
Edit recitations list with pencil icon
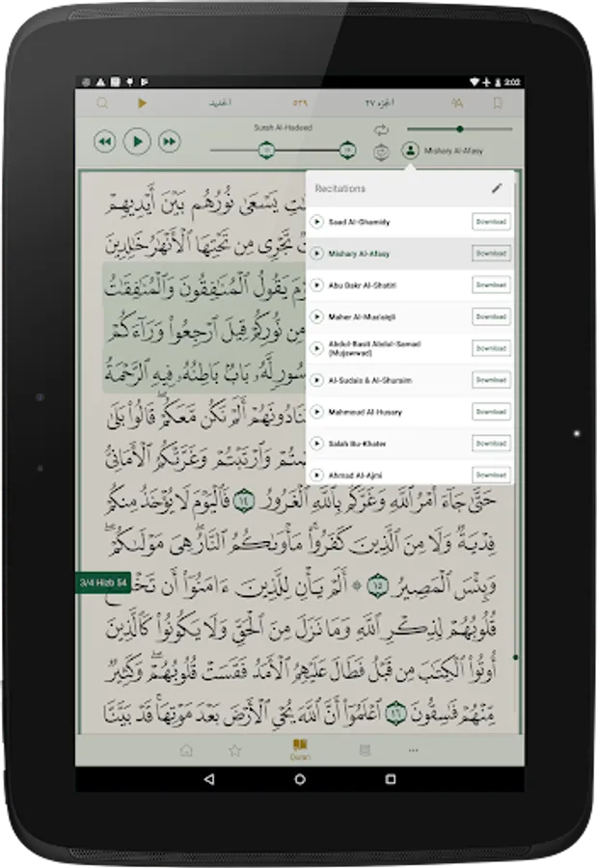[497, 188]
